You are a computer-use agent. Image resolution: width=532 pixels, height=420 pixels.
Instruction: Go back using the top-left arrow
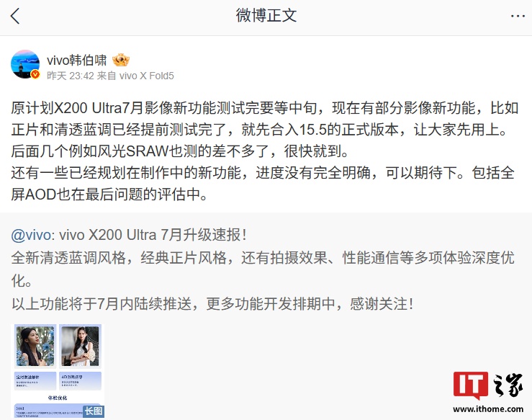click(15, 16)
